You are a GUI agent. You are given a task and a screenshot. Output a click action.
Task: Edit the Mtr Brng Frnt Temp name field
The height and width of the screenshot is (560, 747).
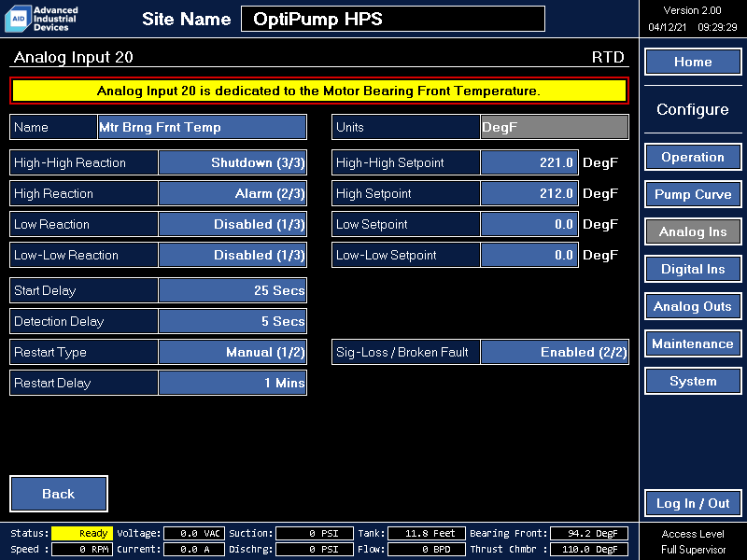pyautogui.click(x=202, y=127)
